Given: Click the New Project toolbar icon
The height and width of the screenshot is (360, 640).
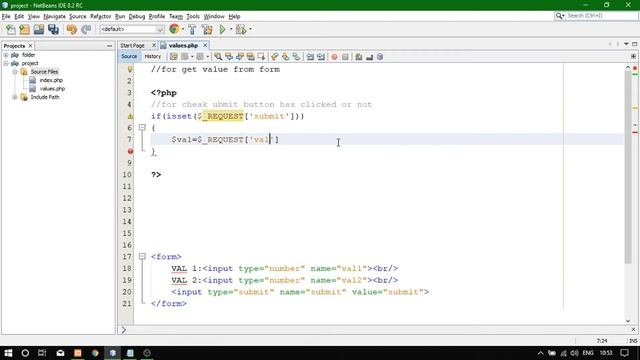Looking at the screenshot, I should click(x=24, y=29).
